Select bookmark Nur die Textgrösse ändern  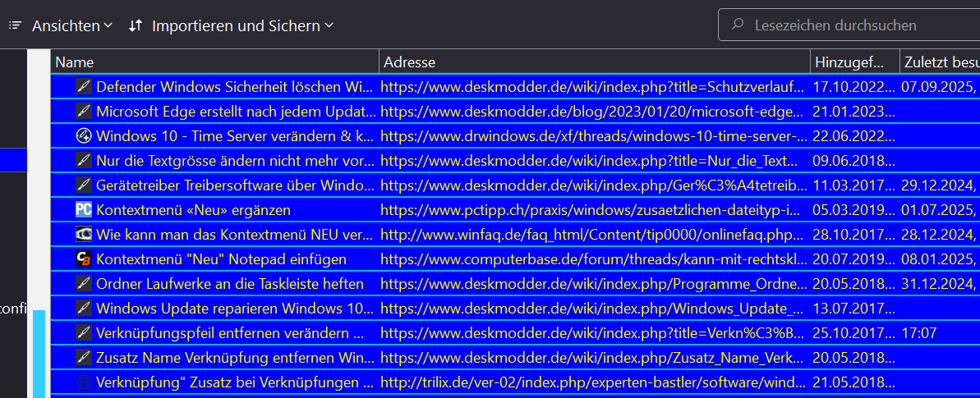tap(236, 161)
